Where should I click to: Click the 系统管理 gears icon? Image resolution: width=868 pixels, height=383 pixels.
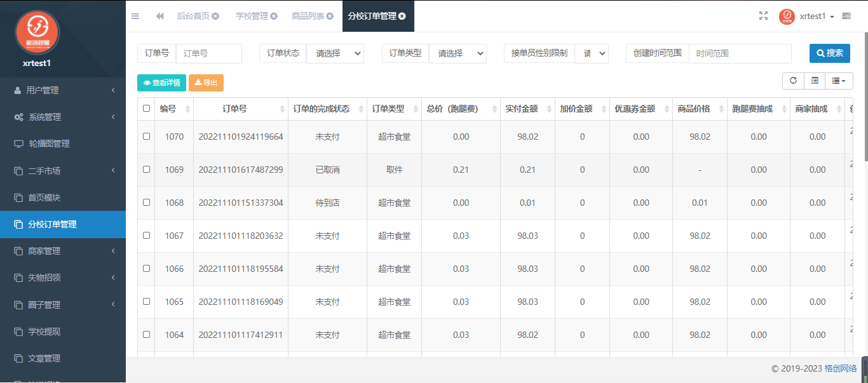(x=19, y=118)
